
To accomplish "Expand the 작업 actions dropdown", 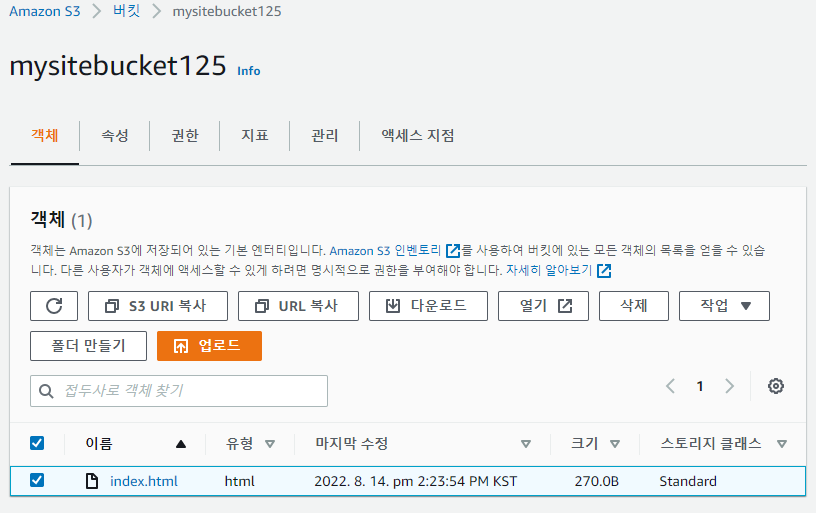I will coord(724,306).
